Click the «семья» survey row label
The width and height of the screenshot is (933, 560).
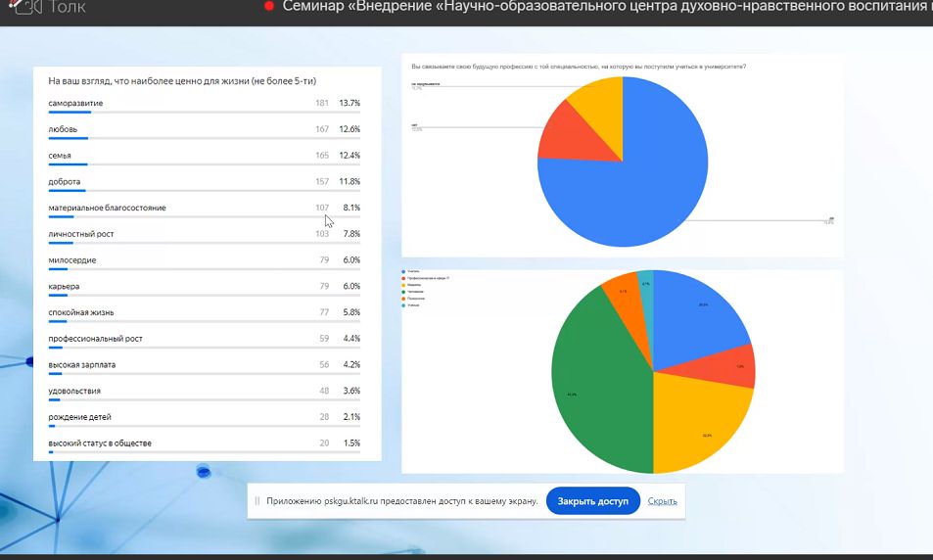[60, 156]
